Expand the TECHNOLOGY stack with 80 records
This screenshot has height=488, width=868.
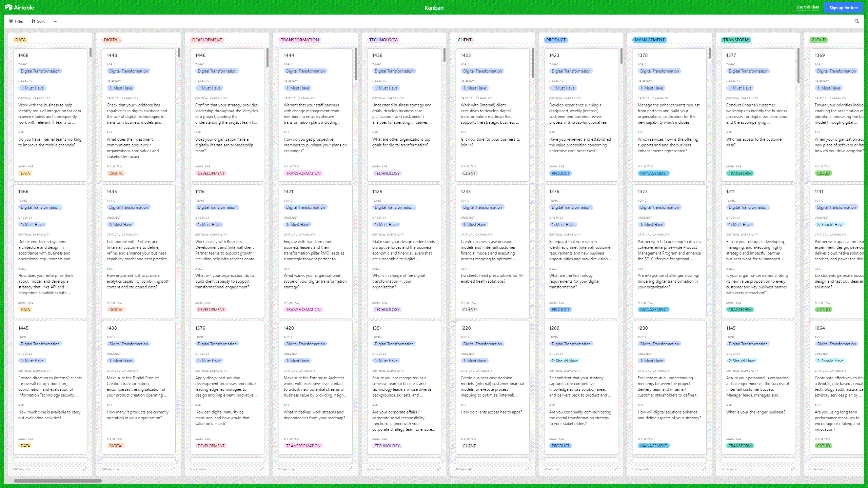click(x=439, y=469)
